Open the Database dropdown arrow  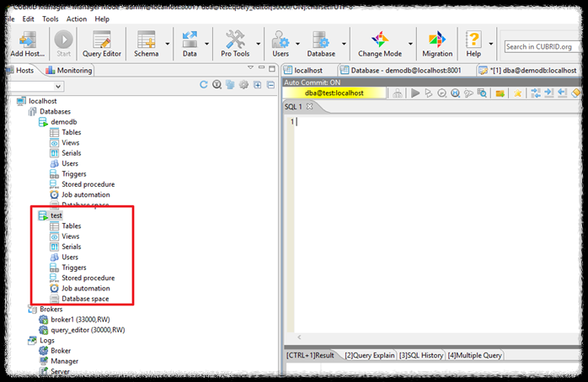(344, 44)
